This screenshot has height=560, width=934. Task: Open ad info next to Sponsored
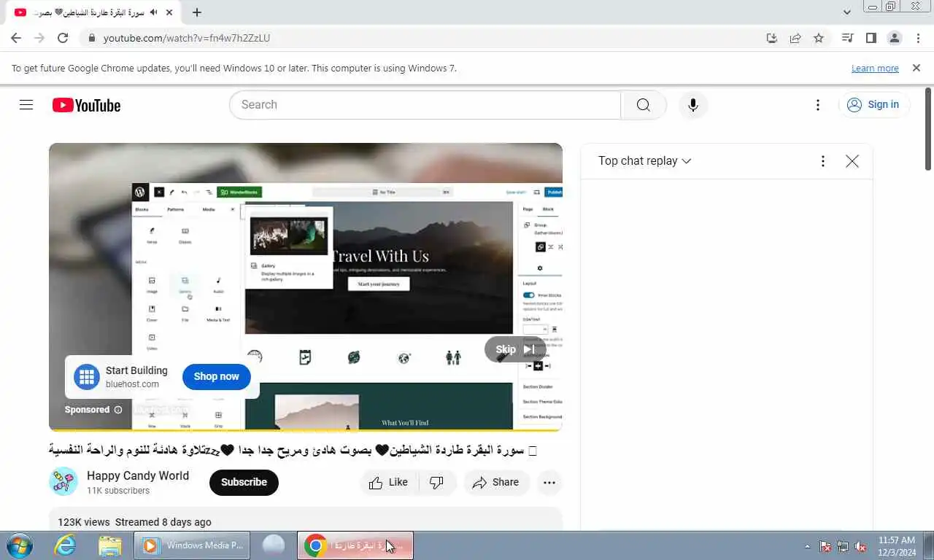[118, 410]
